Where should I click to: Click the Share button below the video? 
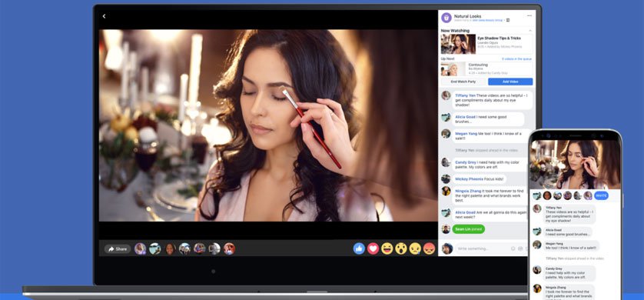click(118, 249)
